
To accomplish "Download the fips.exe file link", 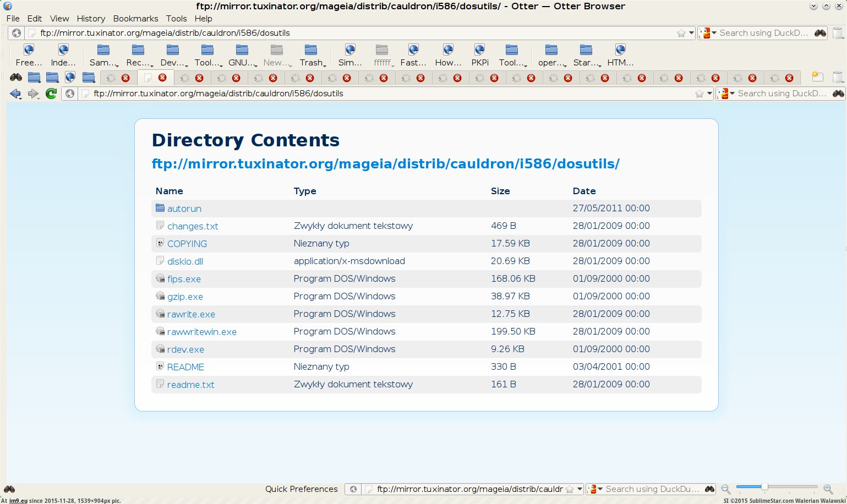I will point(184,279).
